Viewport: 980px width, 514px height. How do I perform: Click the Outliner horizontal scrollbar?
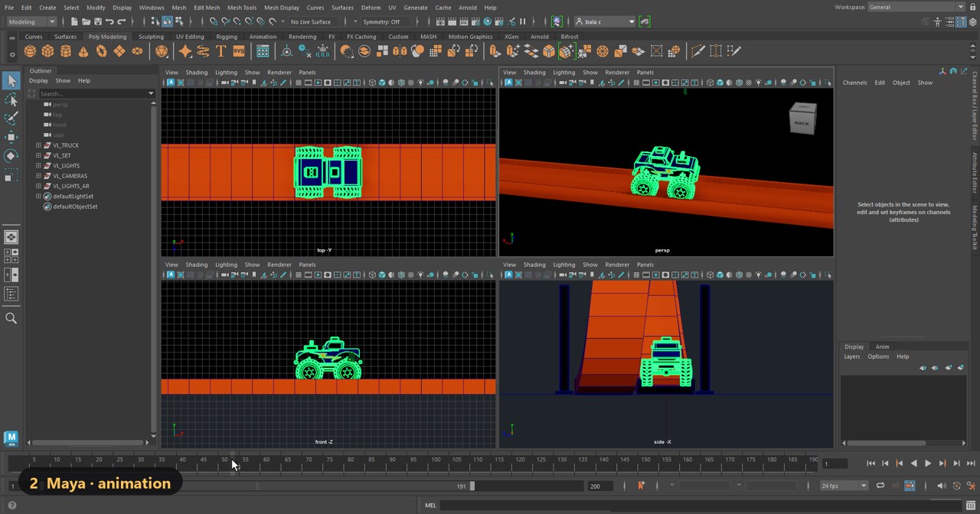point(88,442)
